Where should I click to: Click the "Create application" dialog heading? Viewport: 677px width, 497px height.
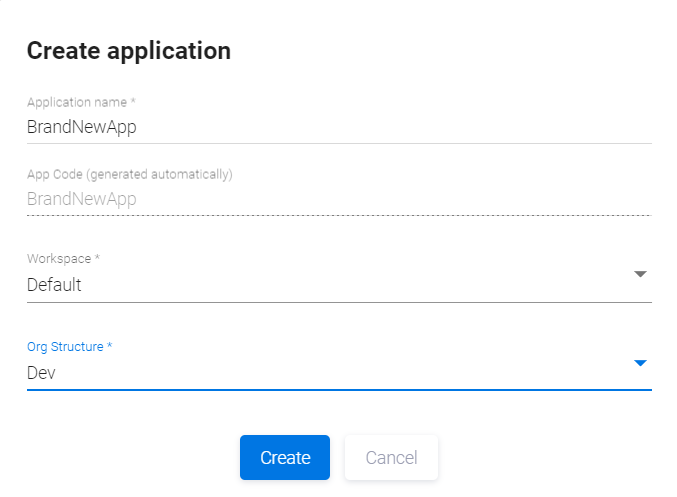pos(129,51)
